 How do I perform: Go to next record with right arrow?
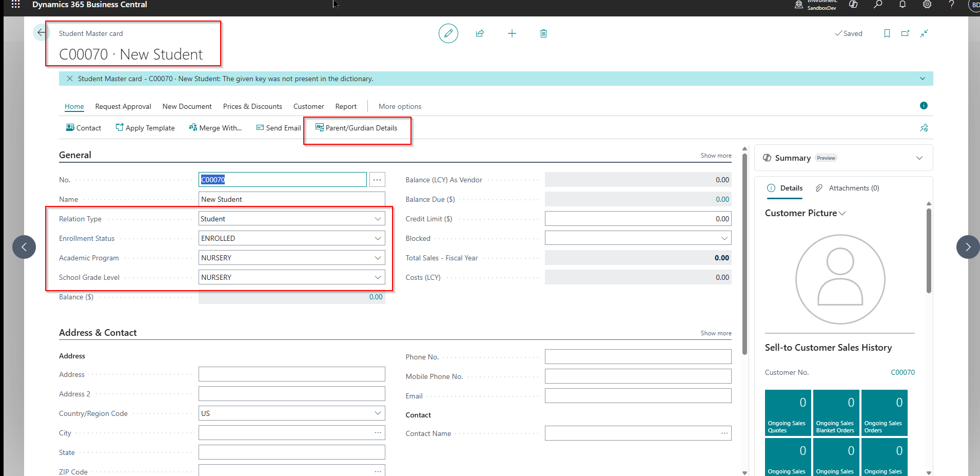pos(968,247)
